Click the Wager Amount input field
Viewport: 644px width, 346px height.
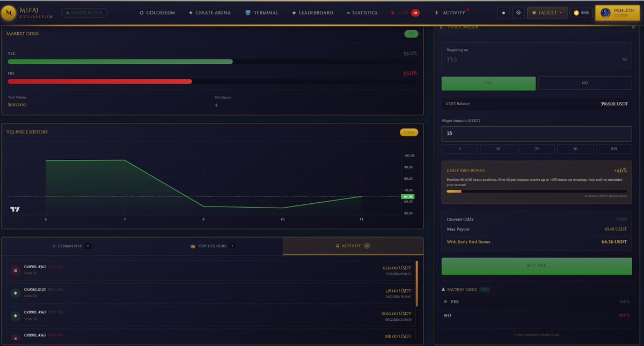[537, 134]
